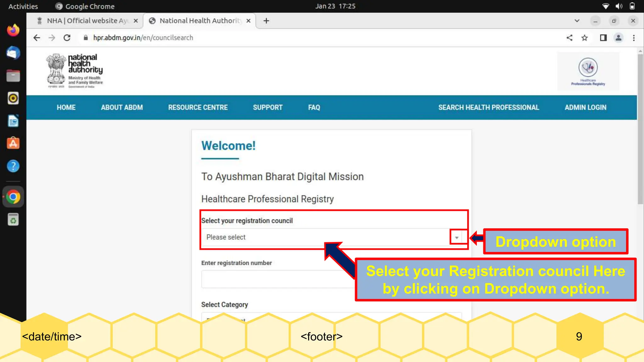Screen dimensions: 644x362
Task: Click the Google Chrome dock icon
Action: (13, 197)
